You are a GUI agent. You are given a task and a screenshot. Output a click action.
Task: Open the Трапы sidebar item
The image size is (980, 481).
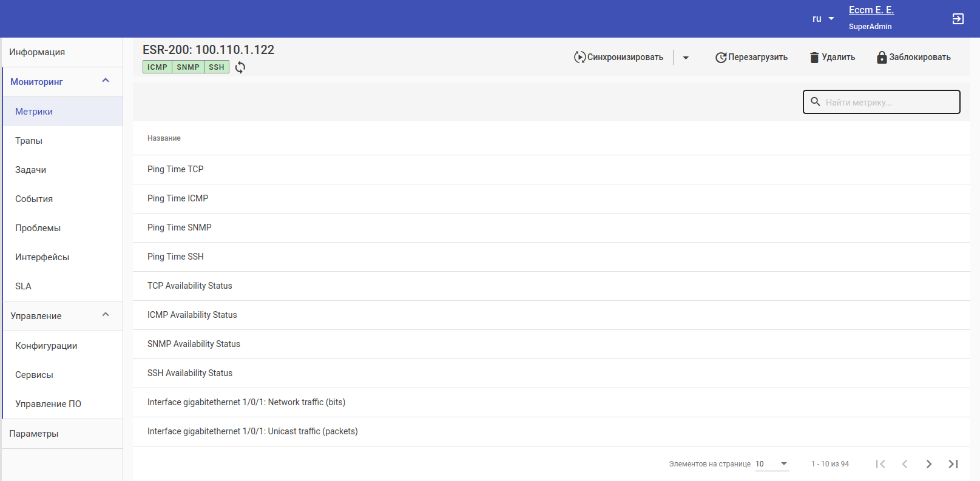[x=29, y=141]
